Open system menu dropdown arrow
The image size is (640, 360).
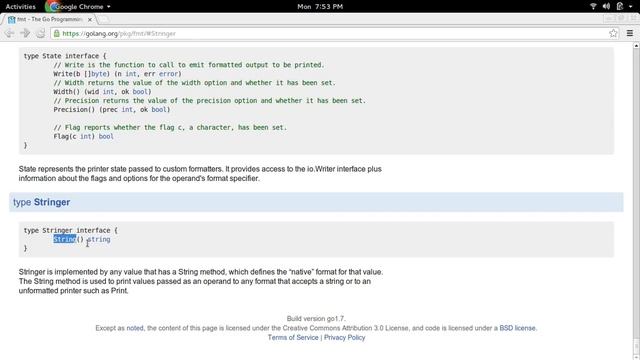(x=631, y=7)
